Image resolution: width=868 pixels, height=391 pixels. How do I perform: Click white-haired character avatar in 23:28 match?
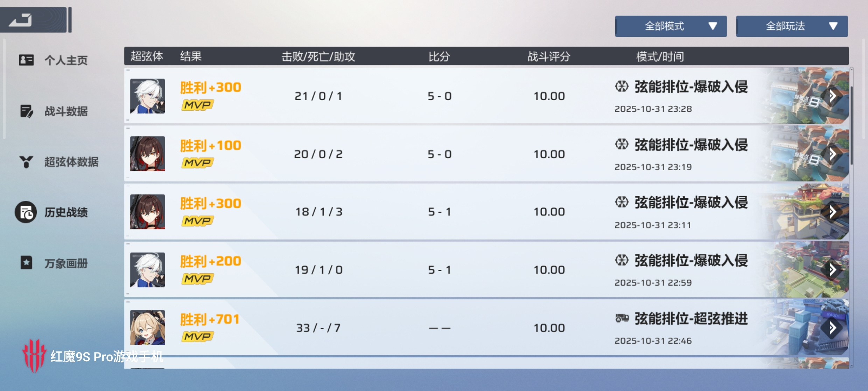point(147,96)
